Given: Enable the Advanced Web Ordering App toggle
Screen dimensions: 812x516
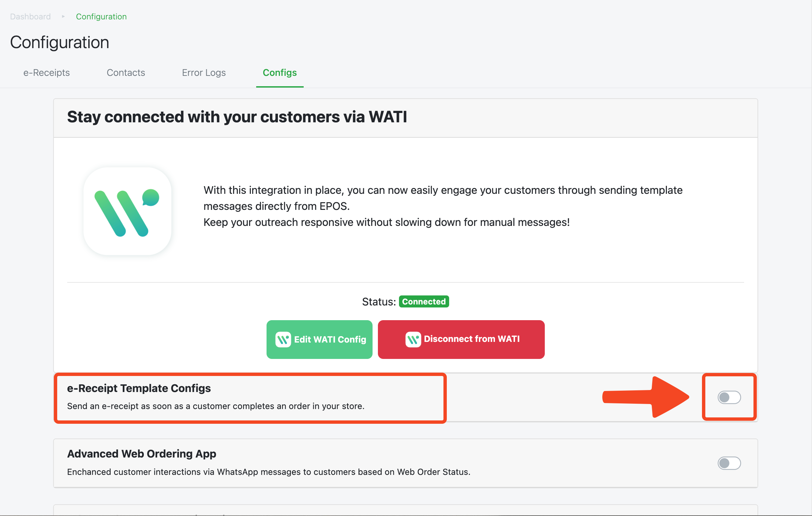Looking at the screenshot, I should (x=729, y=463).
